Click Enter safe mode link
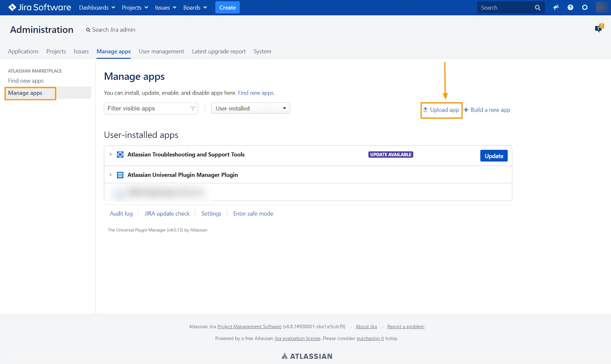Viewport: 611px width, 364px height. click(x=253, y=214)
